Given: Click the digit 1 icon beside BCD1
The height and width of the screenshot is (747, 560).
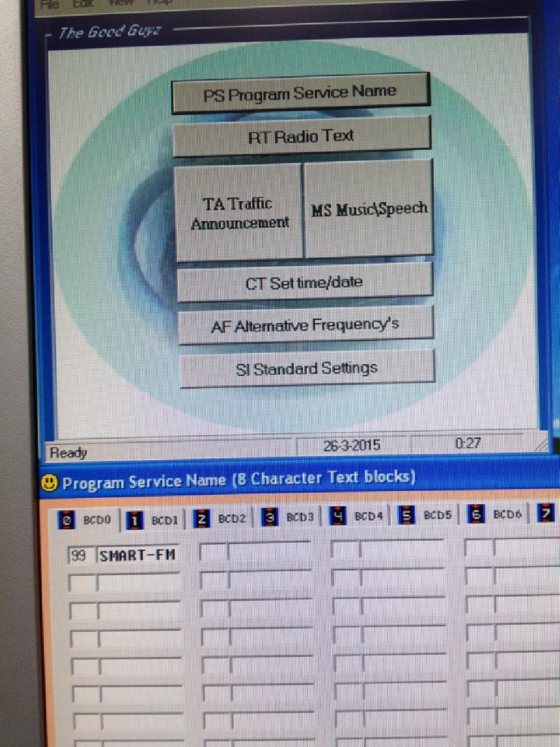Looking at the screenshot, I should tap(131, 520).
